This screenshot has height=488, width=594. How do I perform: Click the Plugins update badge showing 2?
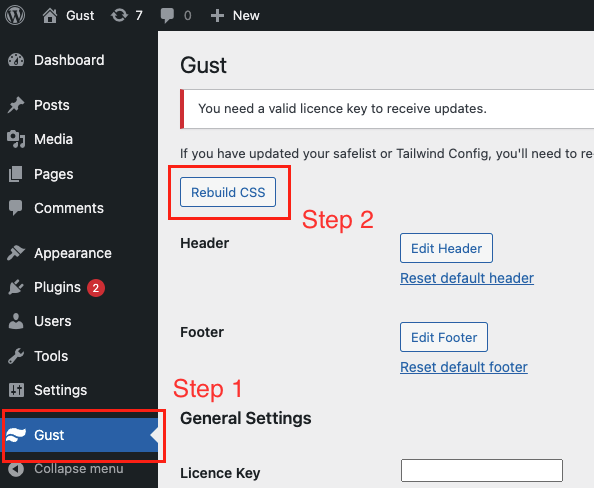coord(96,288)
